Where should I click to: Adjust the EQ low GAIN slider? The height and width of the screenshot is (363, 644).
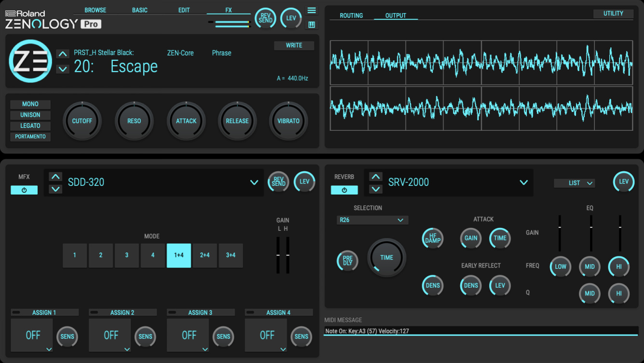(560, 233)
